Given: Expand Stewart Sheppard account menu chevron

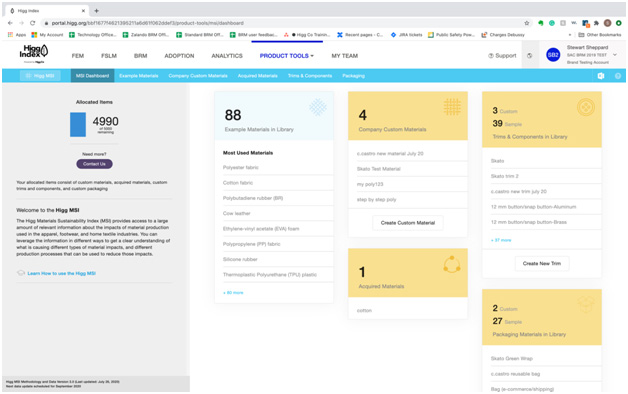Looking at the screenshot, I should [x=615, y=55].
